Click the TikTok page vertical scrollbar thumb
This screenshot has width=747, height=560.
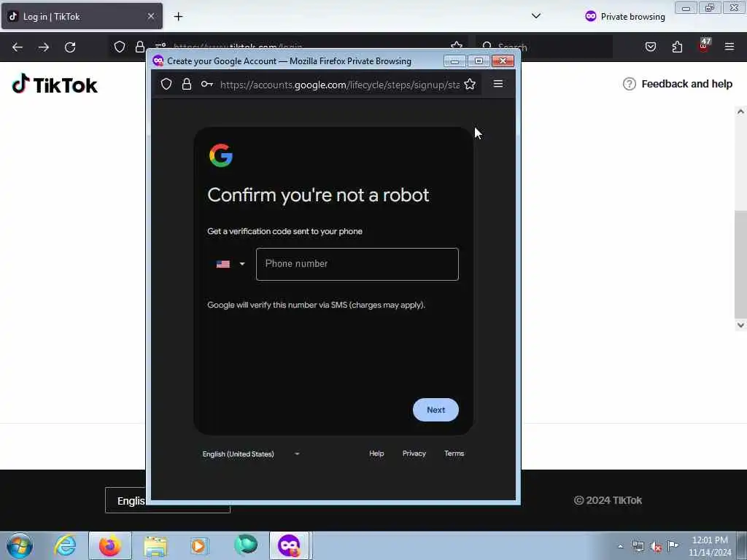[x=740, y=264]
